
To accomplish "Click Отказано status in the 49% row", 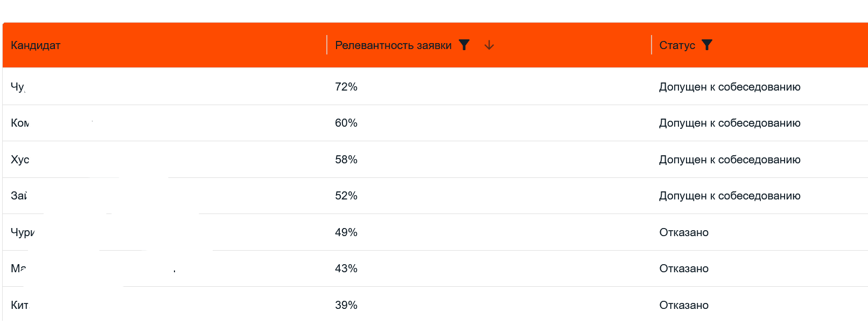I will [x=684, y=232].
